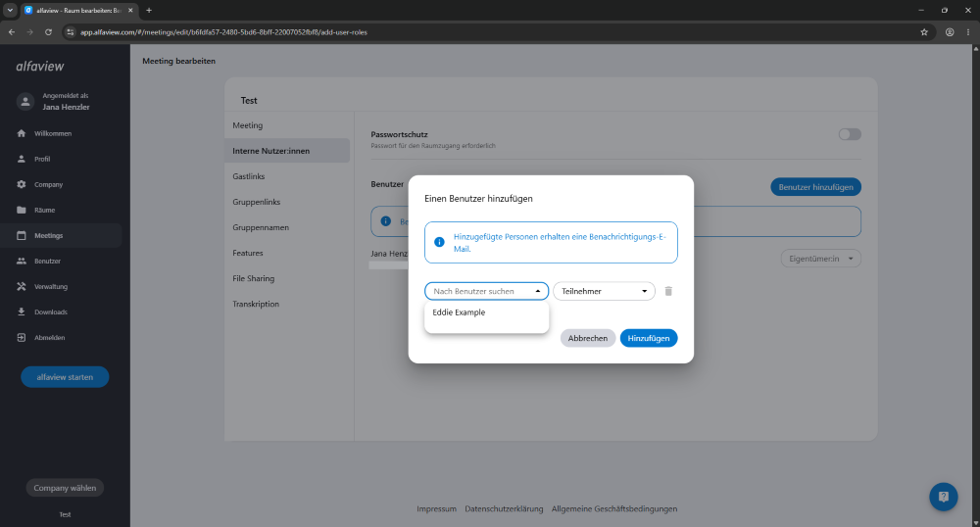Screen dimensions: 980x527
Task: Open a new browser tab
Action: [149, 10]
